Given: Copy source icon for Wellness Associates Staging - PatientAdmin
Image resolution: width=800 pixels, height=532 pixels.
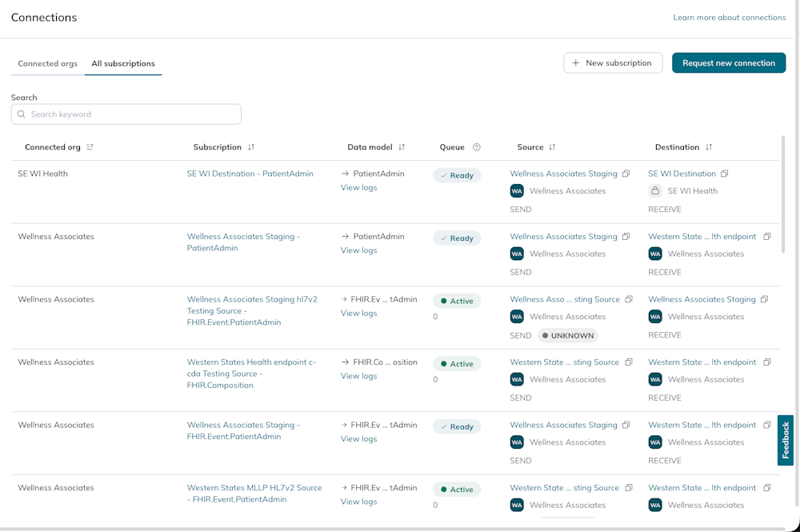Looking at the screenshot, I should pos(626,236).
